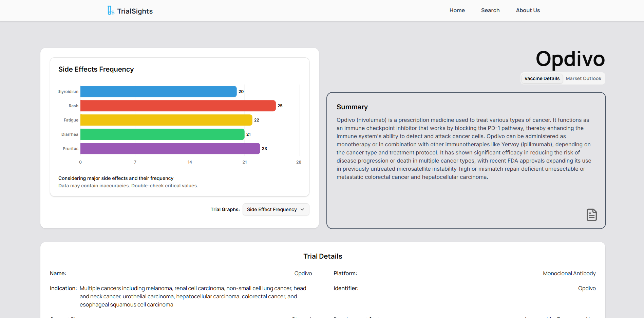Click the Indication description text

(193, 297)
